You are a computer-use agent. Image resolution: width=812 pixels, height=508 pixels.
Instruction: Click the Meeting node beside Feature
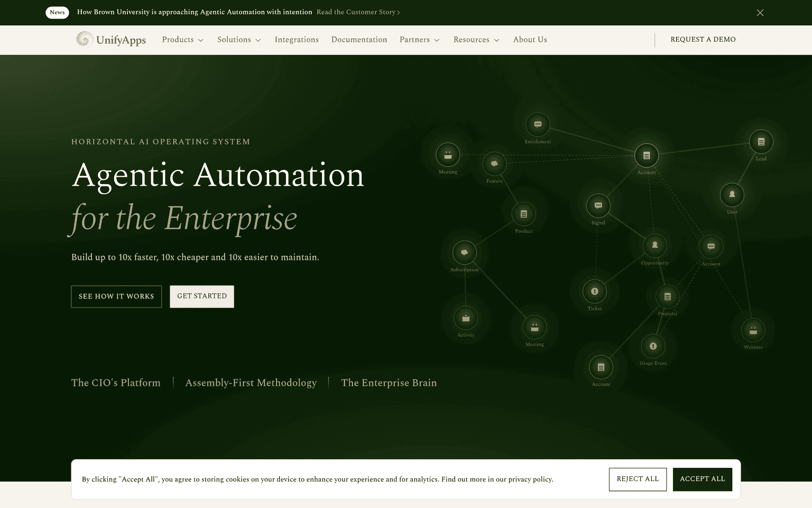[448, 155]
